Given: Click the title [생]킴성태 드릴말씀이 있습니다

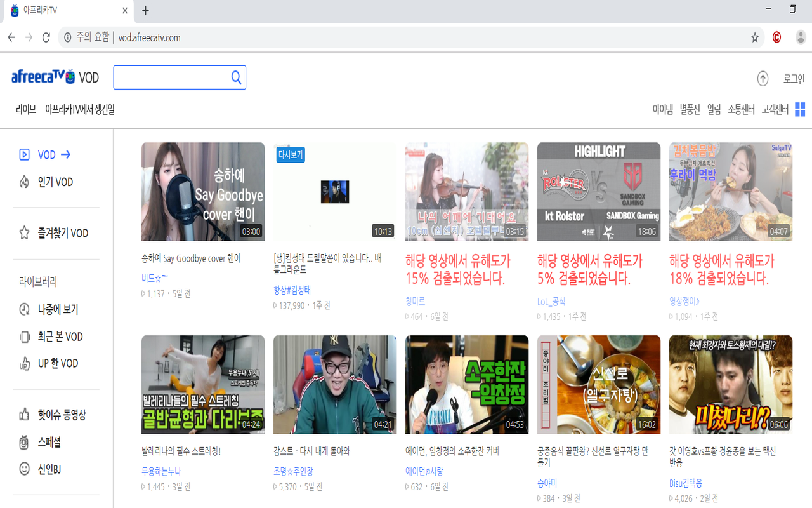Looking at the screenshot, I should coord(327,264).
